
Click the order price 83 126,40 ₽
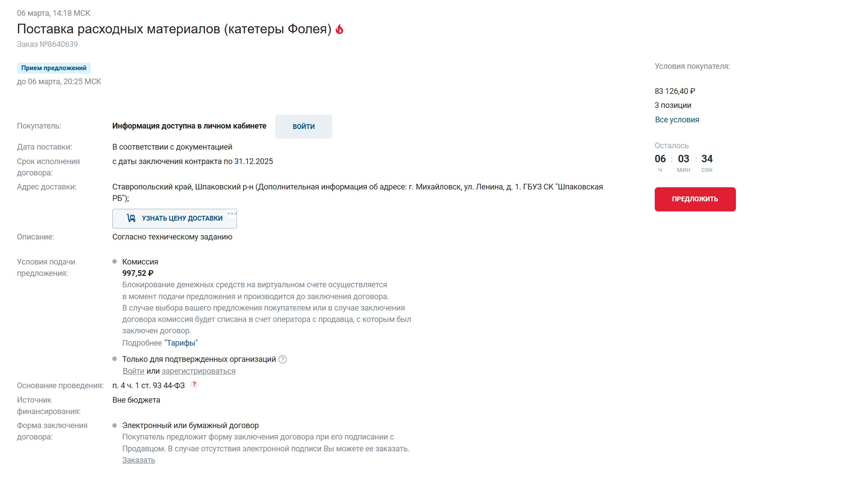point(674,91)
